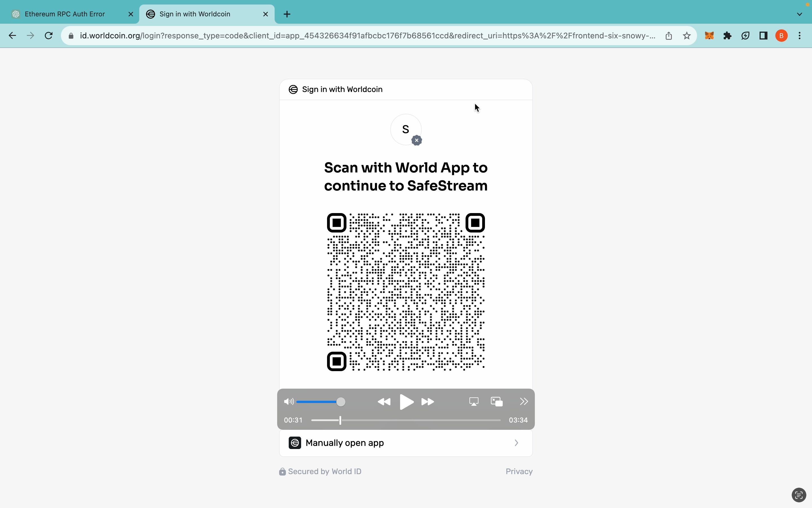Open the Extensions puzzle menu
Screen dimensions: 812x508
(x=727, y=36)
